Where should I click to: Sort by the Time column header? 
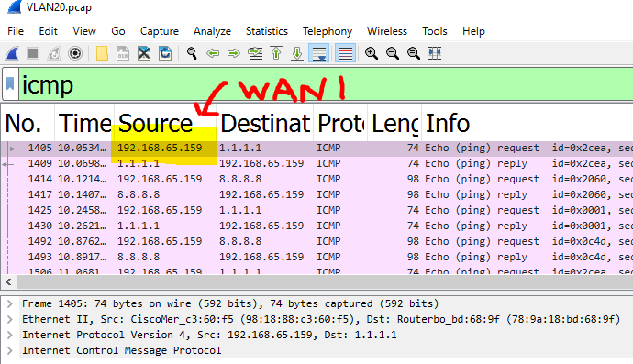coord(84,123)
